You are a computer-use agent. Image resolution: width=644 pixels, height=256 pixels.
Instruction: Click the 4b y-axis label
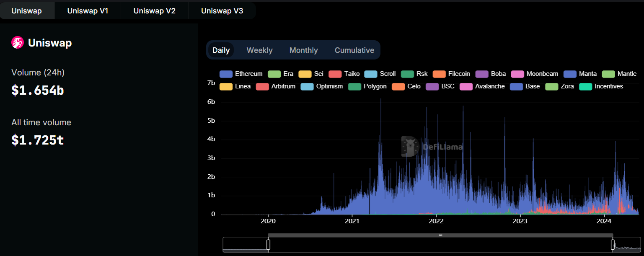[x=211, y=139]
